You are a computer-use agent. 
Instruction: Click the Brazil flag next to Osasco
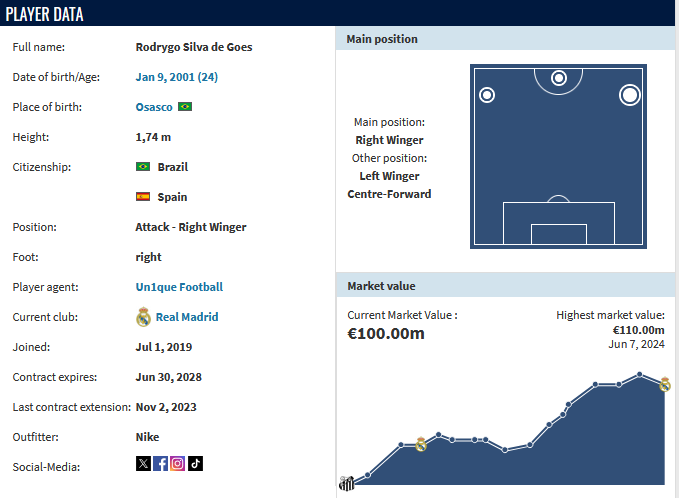click(x=185, y=107)
